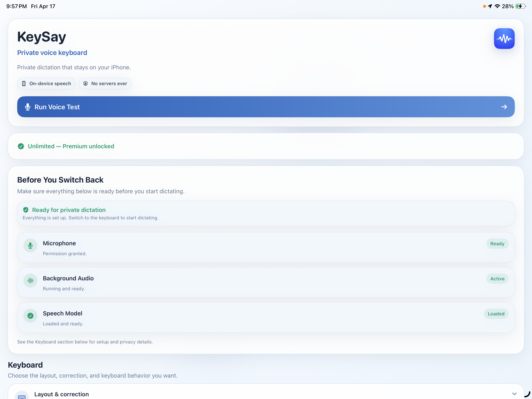Tap the phone icon in On-device speech
Viewport: 532px width, 399px height.
point(24,84)
